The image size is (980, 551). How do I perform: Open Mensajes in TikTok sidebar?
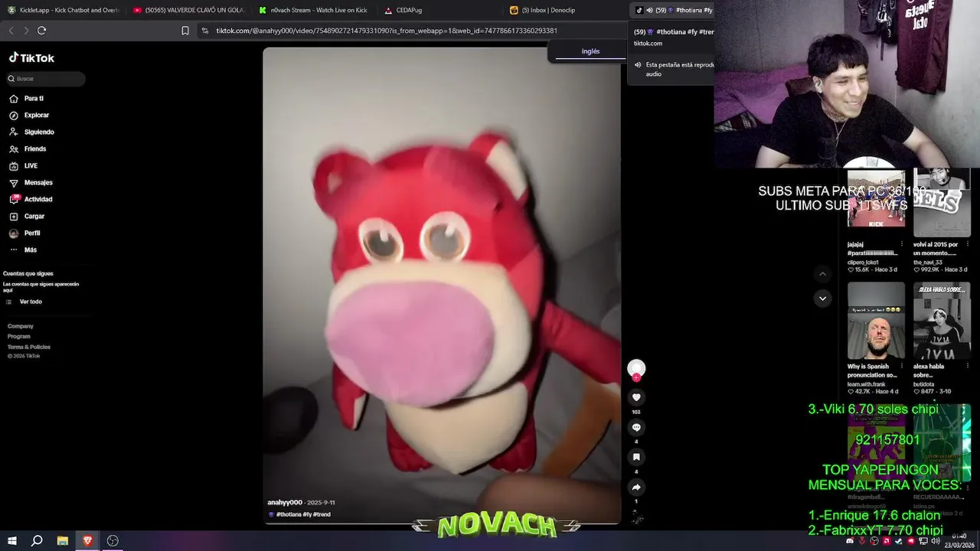click(31, 183)
